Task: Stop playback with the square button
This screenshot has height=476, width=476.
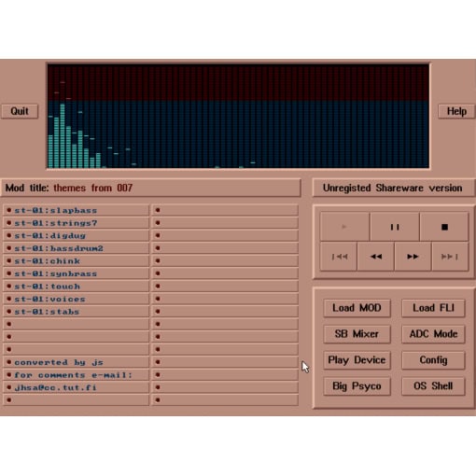Action: [x=444, y=227]
